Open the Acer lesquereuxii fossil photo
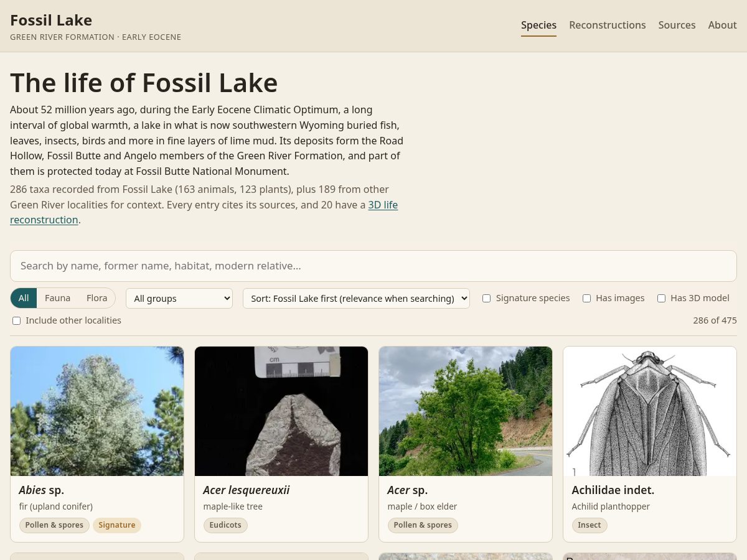This screenshot has height=560, width=747. click(x=281, y=411)
